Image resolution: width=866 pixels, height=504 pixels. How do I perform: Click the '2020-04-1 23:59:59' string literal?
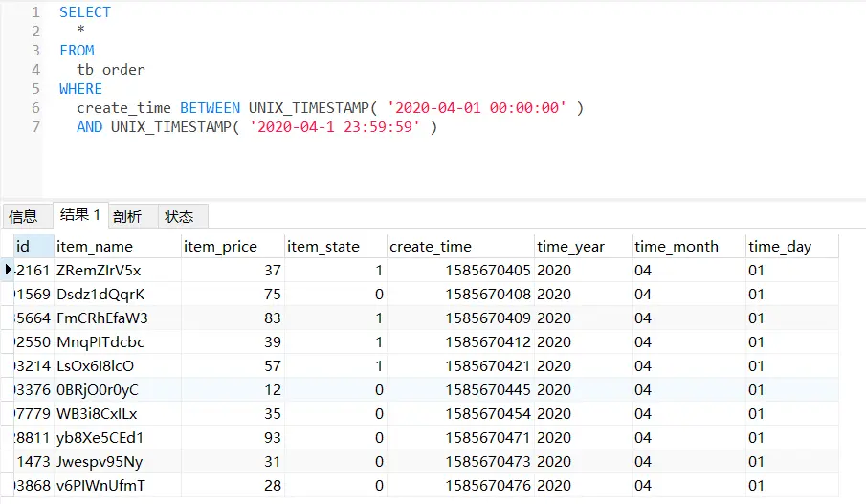(x=335, y=127)
